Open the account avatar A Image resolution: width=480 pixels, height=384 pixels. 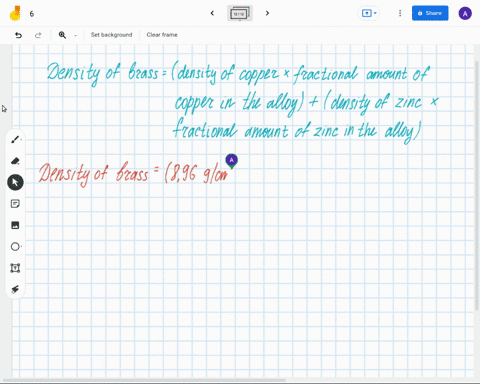465,13
